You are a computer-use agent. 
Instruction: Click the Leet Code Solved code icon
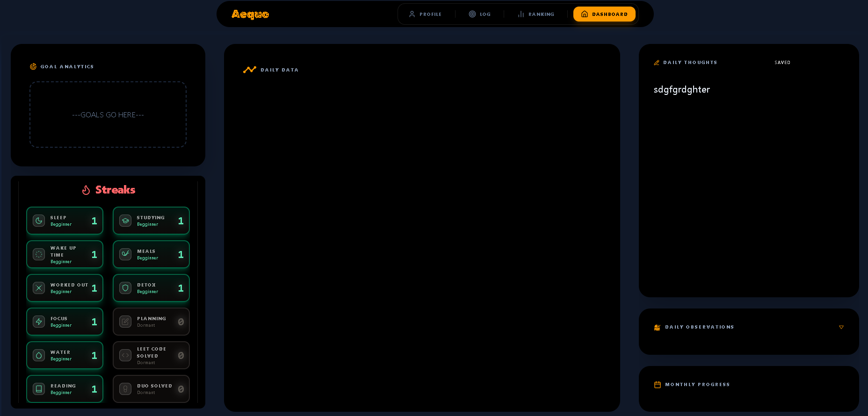click(x=125, y=355)
